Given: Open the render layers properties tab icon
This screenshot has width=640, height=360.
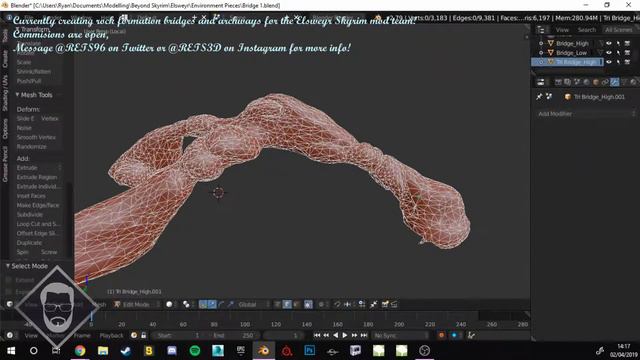Looking at the screenshot, I should click(567, 82).
